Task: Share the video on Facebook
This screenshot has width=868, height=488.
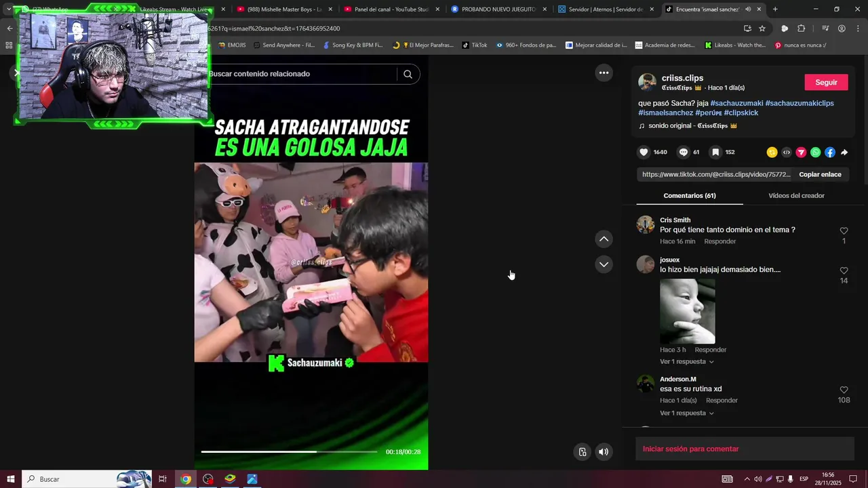Action: [x=830, y=152]
